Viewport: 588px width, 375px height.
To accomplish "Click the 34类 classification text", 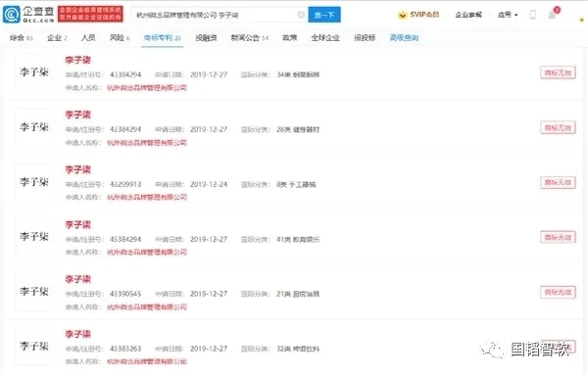I will pos(298,75).
